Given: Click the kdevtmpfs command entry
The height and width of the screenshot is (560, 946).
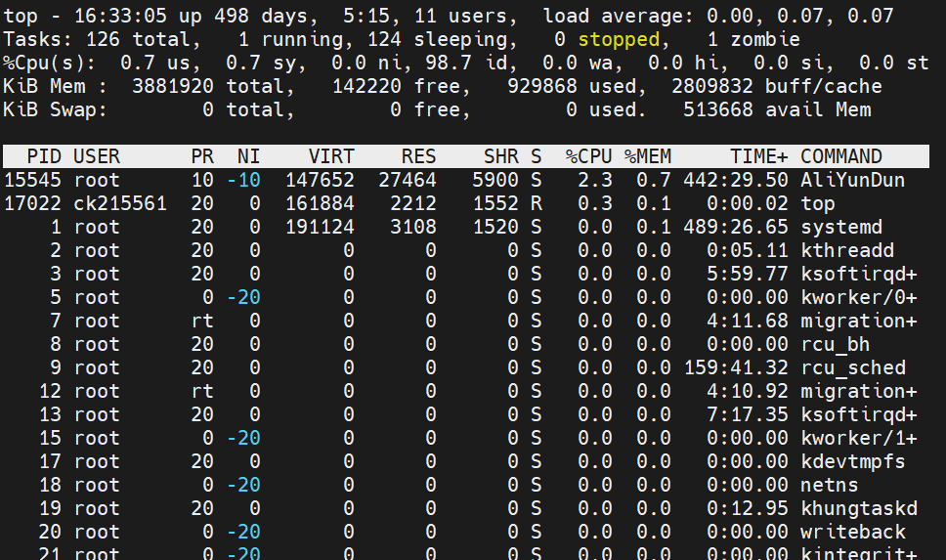Looking at the screenshot, I should pos(852,461).
